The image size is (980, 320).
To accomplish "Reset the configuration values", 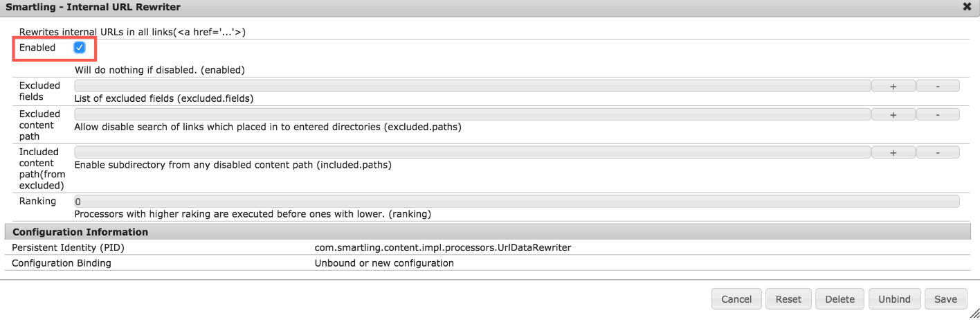I will click(x=788, y=299).
